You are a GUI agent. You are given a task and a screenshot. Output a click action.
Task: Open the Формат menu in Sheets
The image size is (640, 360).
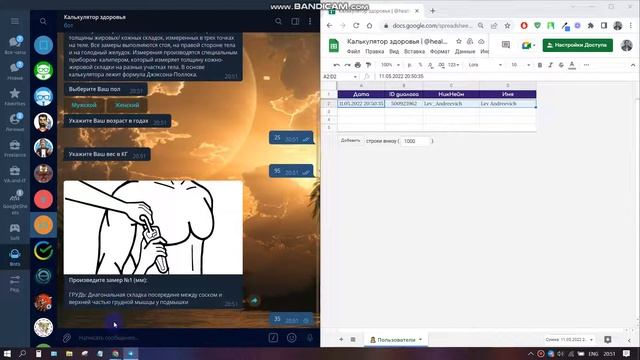point(440,51)
